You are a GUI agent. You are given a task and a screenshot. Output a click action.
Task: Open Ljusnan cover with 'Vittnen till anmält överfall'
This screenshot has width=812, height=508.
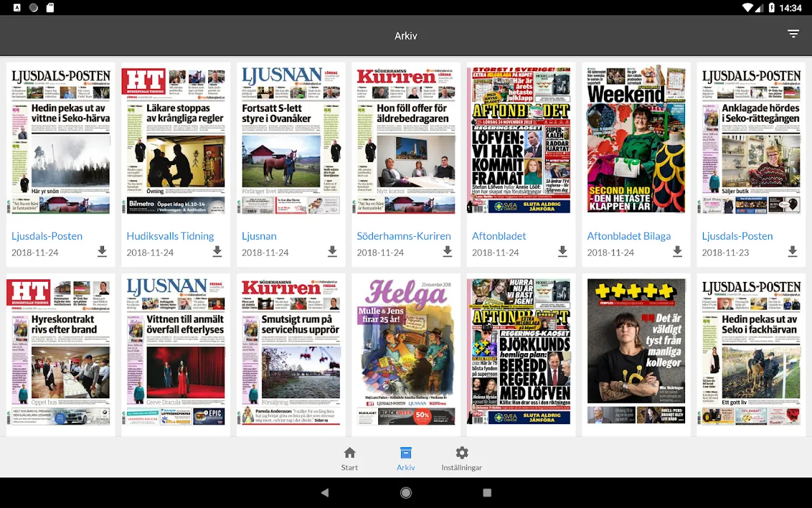pos(176,351)
